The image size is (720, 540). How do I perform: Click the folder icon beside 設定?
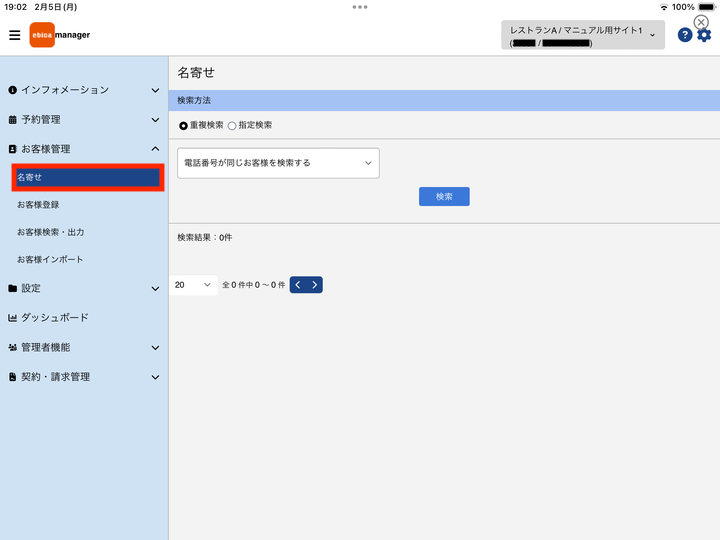(12, 288)
